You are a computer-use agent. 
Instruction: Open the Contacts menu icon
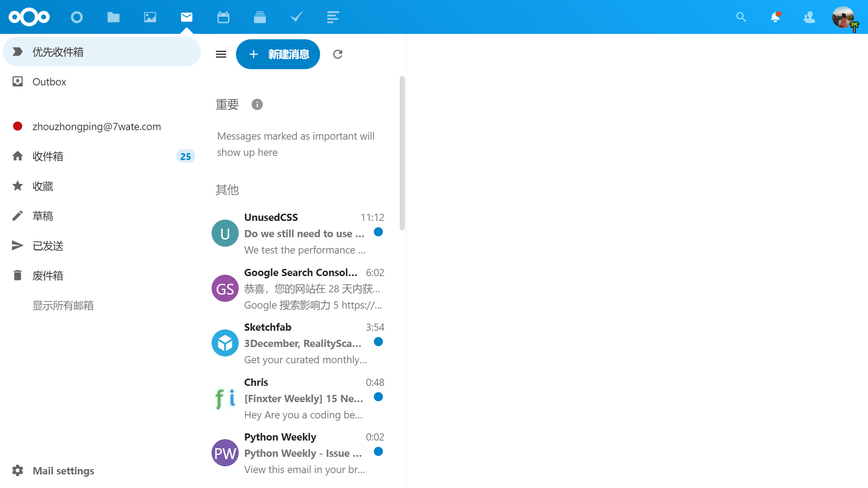click(809, 17)
